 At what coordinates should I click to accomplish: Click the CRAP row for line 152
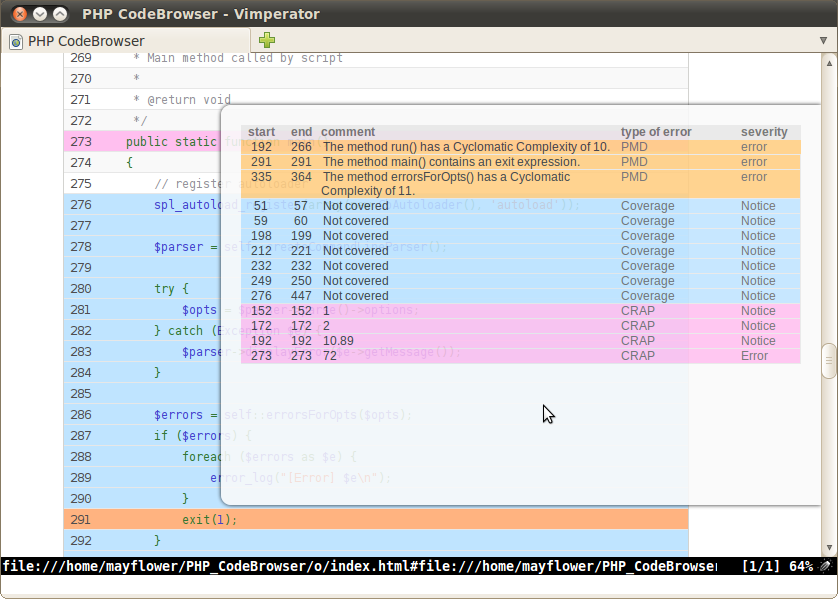521,310
